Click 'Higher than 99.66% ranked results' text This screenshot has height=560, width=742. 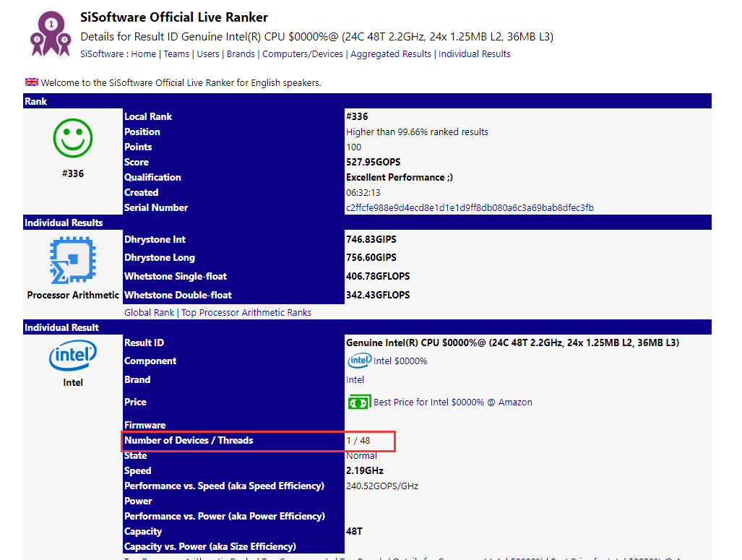[417, 132]
